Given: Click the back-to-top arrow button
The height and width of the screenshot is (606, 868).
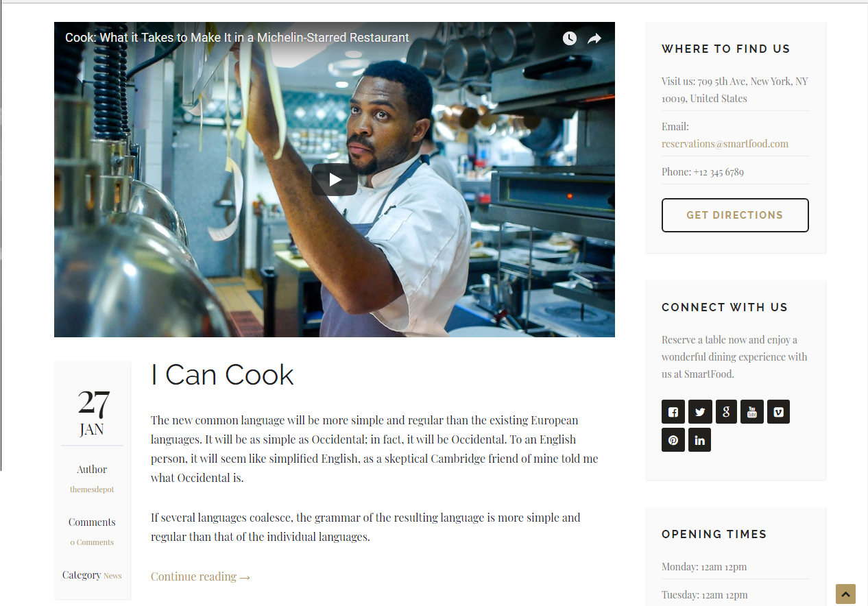Looking at the screenshot, I should click(x=846, y=594).
